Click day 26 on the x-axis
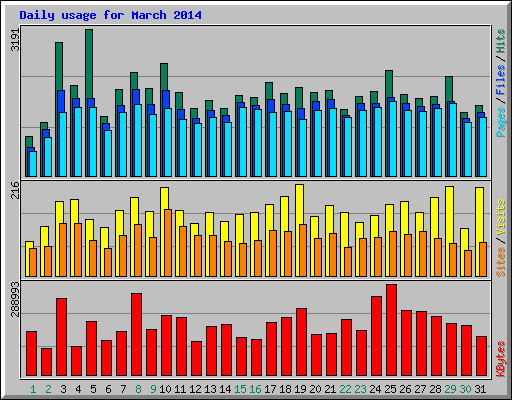Screen dimensions: 512x400 pos(405,389)
